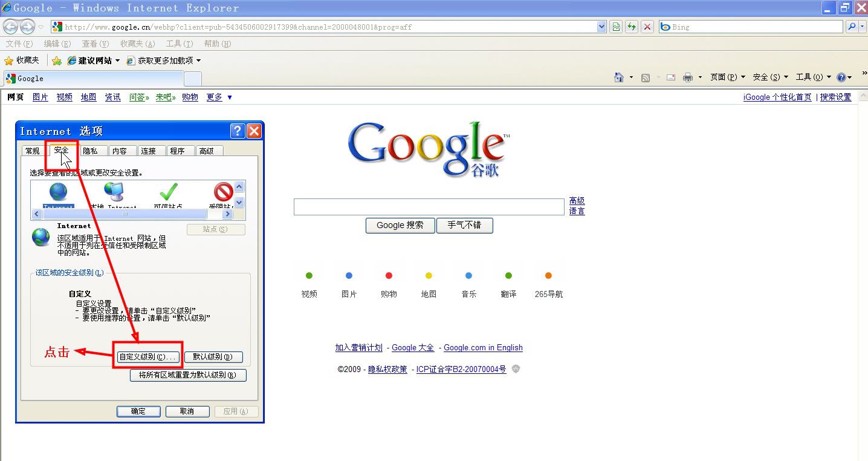
Task: Click the green Refresh icon
Action: pyautogui.click(x=632, y=27)
